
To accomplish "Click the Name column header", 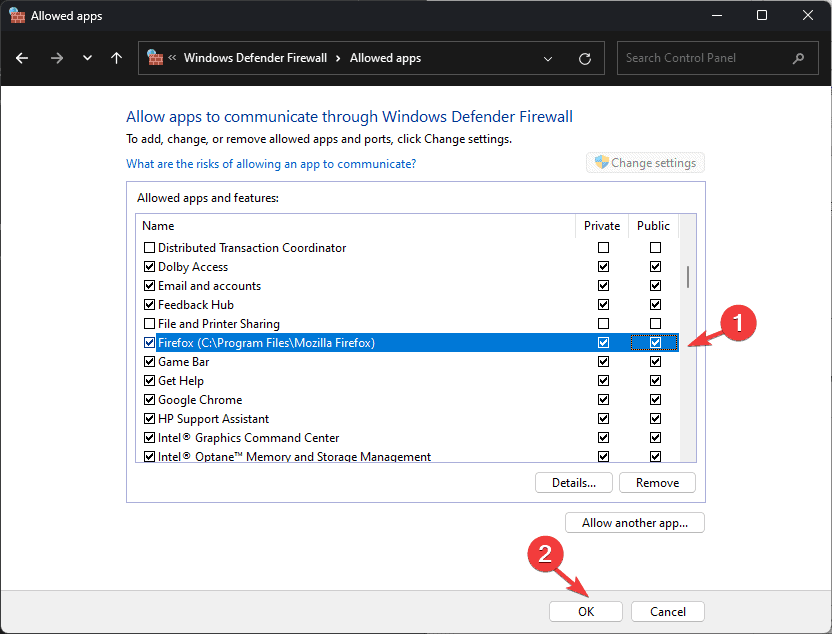I will [x=356, y=225].
